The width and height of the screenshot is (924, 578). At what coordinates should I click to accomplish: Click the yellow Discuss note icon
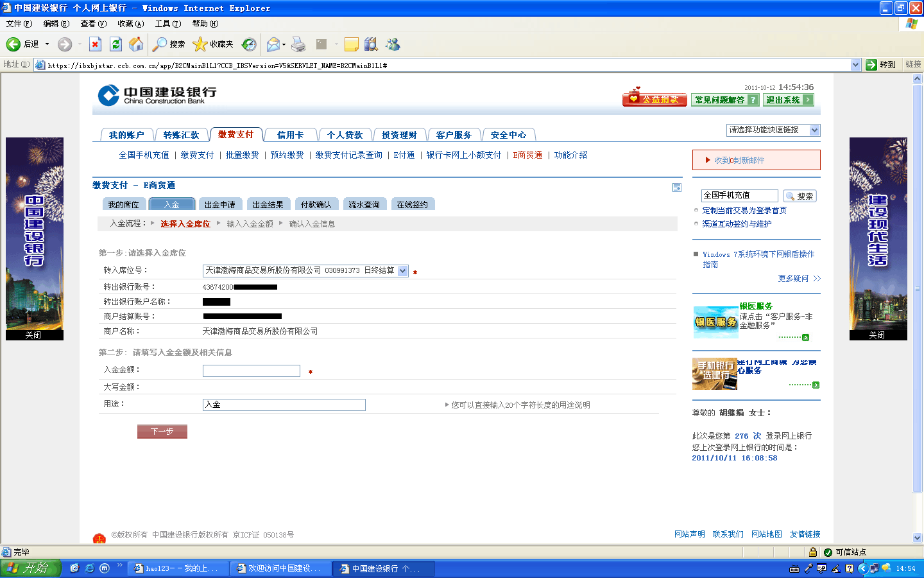[x=351, y=44]
